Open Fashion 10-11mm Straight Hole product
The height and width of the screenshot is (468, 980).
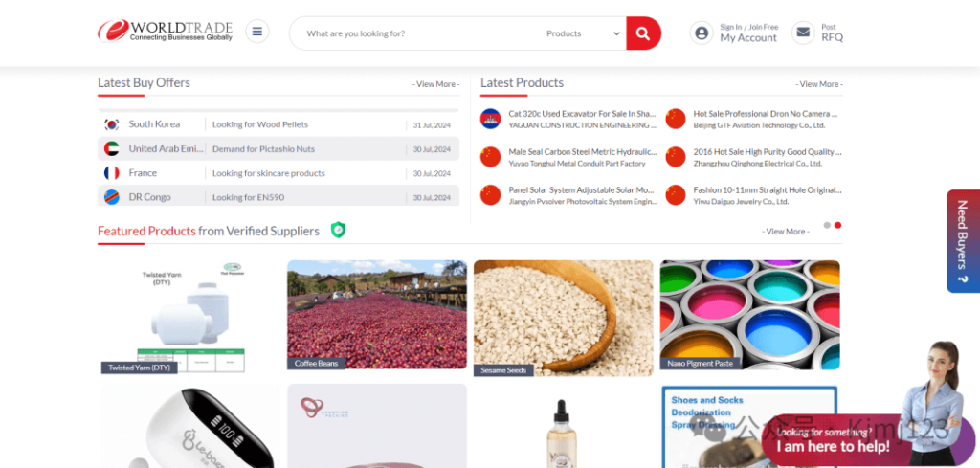[768, 189]
